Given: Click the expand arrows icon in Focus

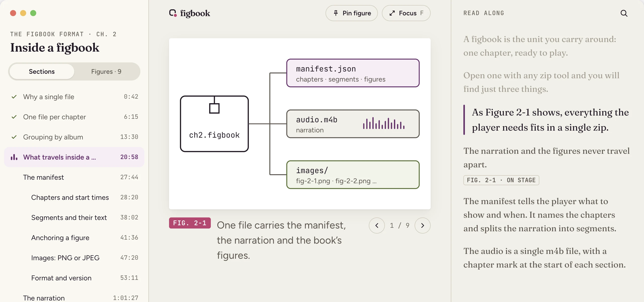Looking at the screenshot, I should coord(392,13).
